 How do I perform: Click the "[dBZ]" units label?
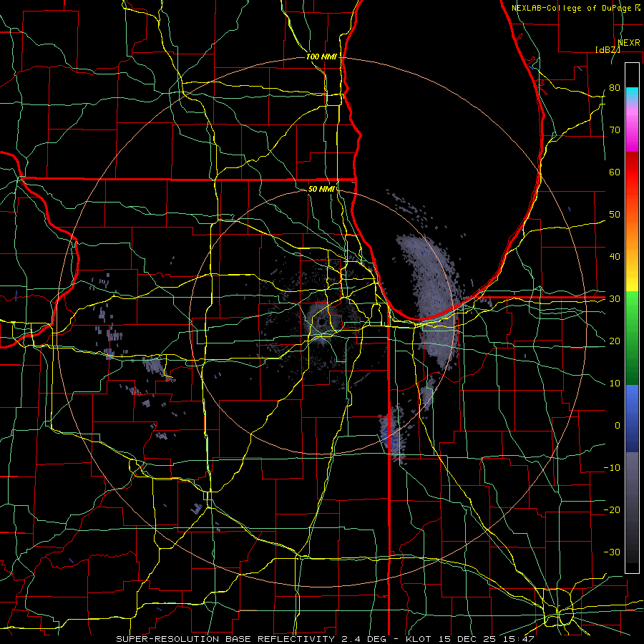pyautogui.click(x=608, y=49)
